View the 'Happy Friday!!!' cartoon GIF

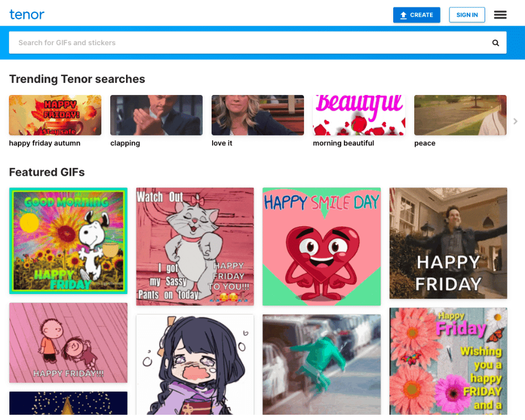click(x=68, y=343)
